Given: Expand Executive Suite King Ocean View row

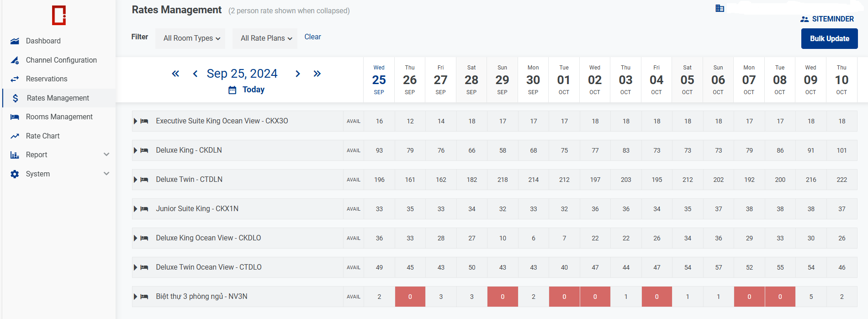Looking at the screenshot, I should point(136,121).
